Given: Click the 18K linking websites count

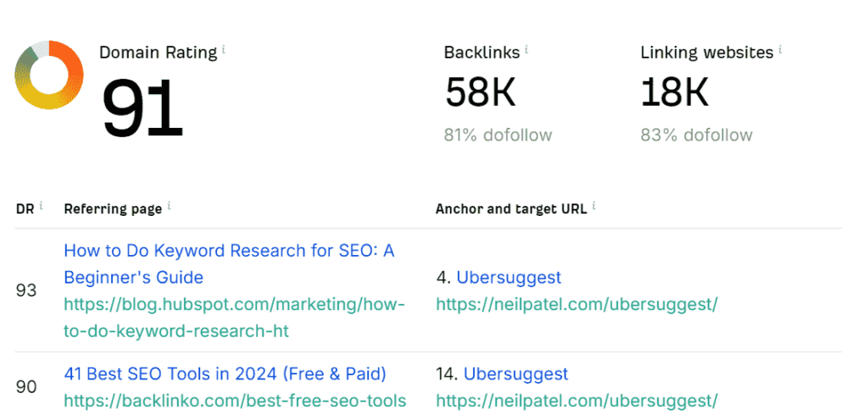Looking at the screenshot, I should point(674,92).
